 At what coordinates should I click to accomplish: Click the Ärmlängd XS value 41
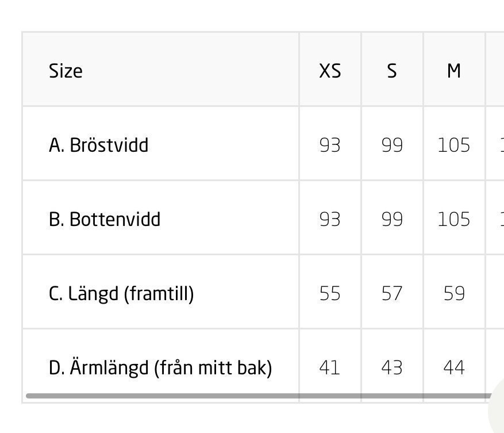point(330,367)
